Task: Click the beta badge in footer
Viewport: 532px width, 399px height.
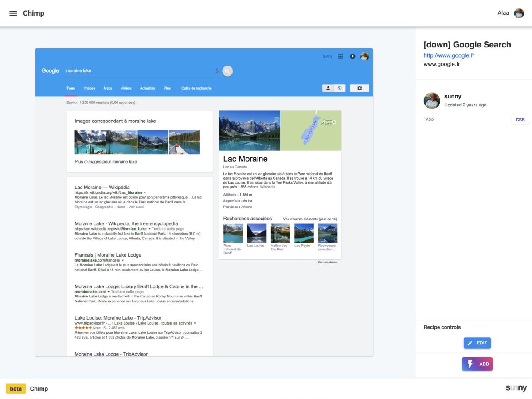Action: click(16, 389)
